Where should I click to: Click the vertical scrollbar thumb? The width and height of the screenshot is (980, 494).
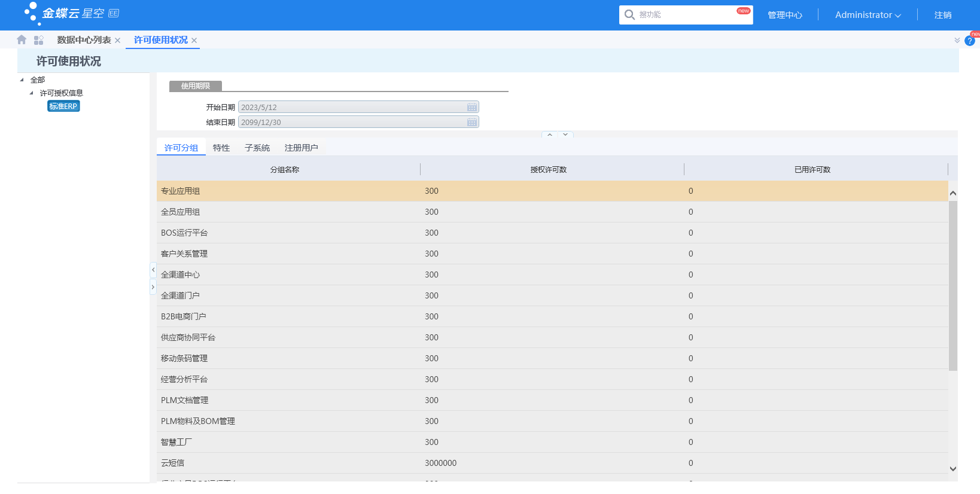953,286
